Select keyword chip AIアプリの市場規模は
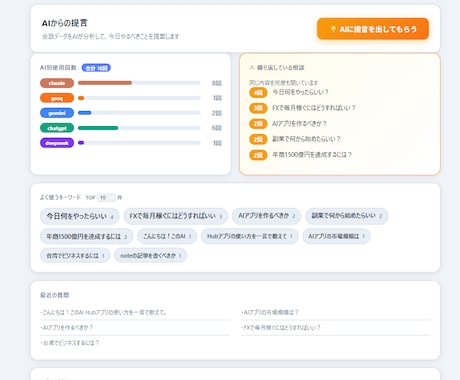 [x=336, y=236]
